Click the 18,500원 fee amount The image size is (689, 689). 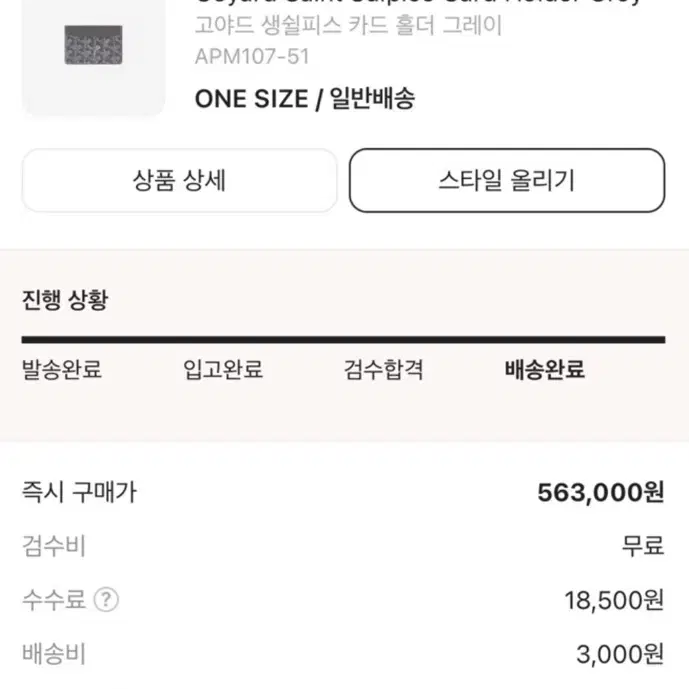point(614,600)
